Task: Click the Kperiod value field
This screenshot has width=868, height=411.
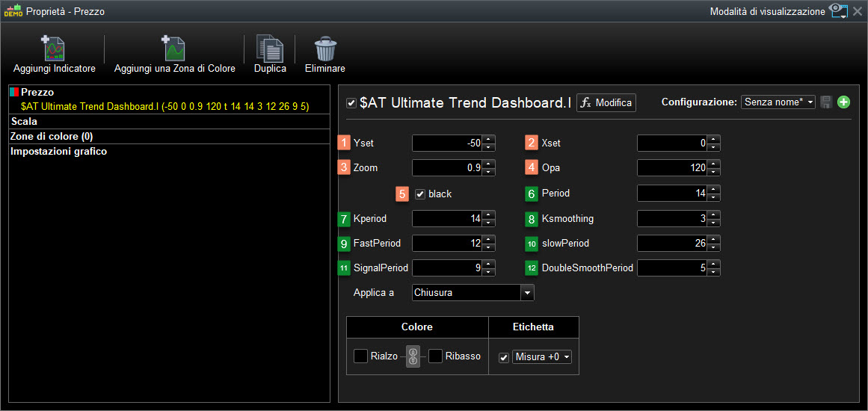Action: [x=447, y=218]
